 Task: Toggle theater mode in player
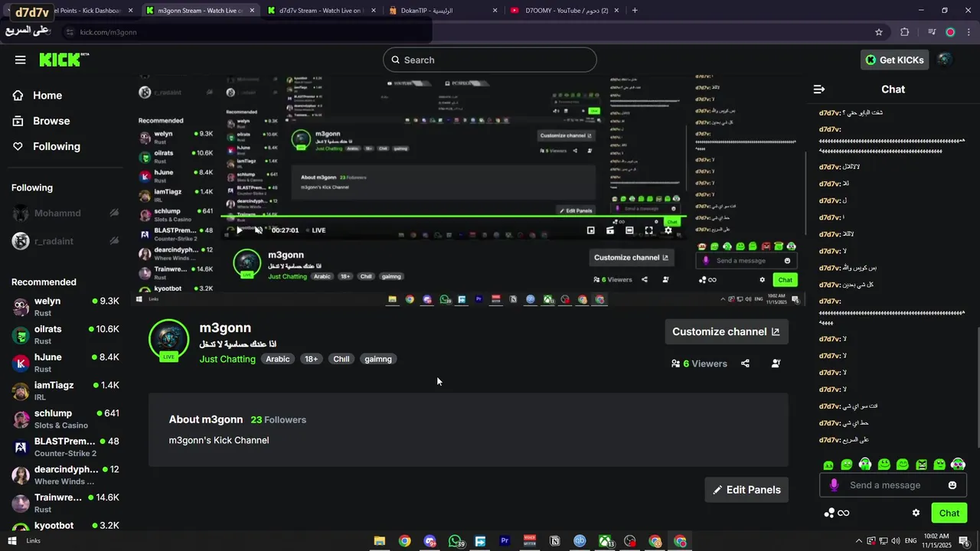coord(629,230)
